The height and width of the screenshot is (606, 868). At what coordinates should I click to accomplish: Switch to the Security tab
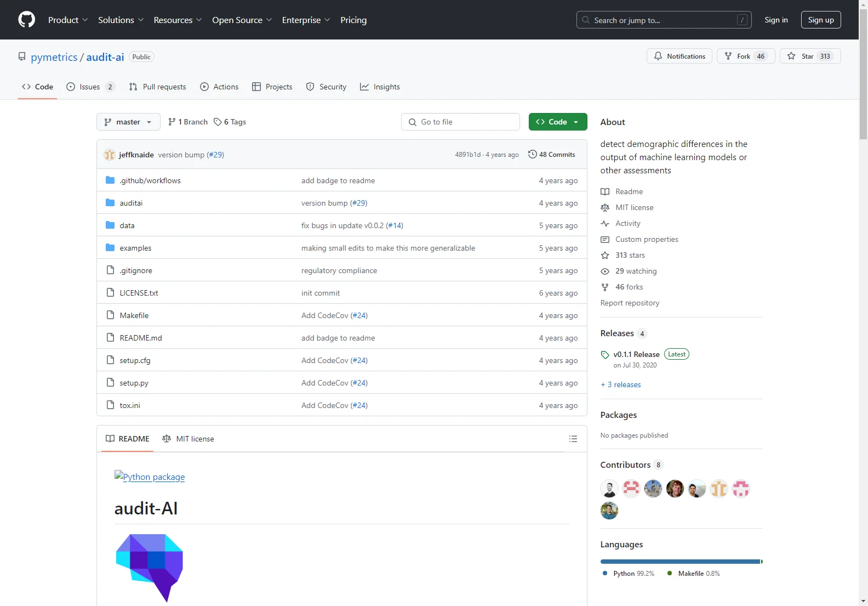pyautogui.click(x=326, y=87)
